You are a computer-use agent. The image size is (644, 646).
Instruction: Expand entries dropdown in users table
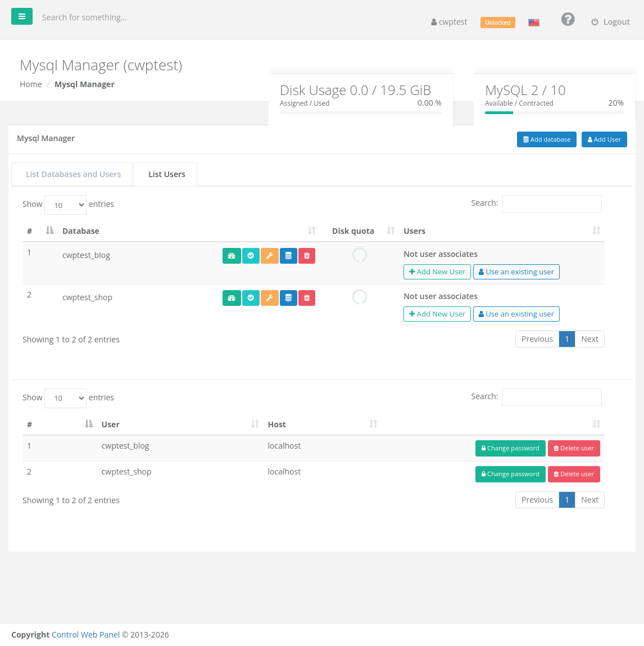point(66,399)
